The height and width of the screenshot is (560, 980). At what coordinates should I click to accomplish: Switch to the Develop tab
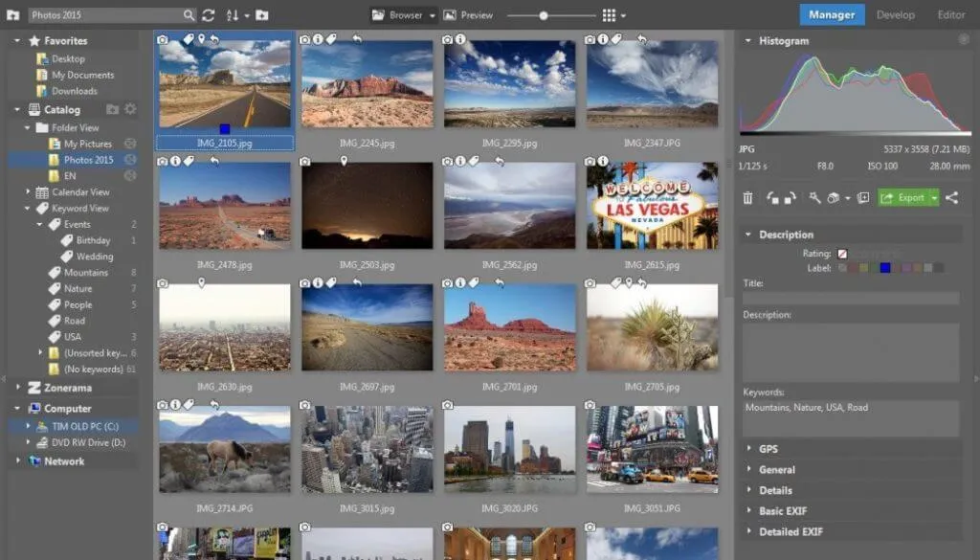pos(895,14)
